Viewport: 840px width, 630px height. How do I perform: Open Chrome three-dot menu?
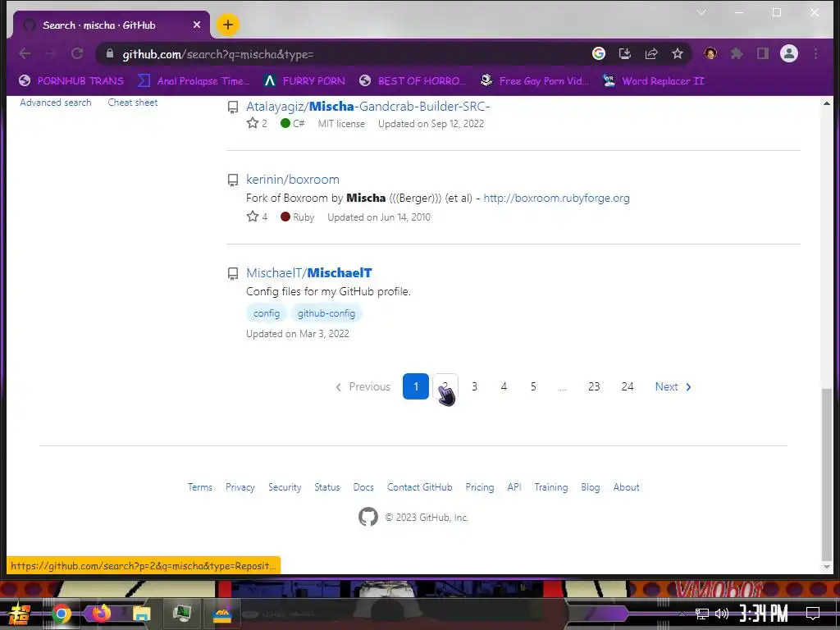coord(815,53)
